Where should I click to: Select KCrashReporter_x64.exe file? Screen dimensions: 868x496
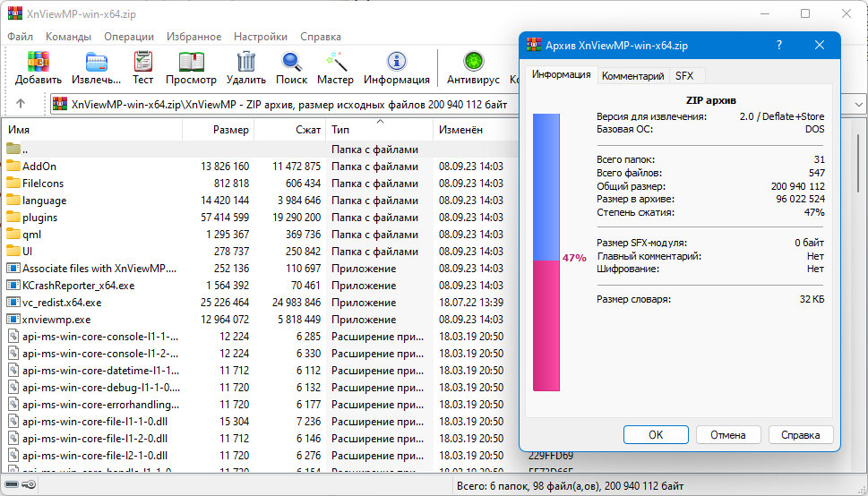coord(70,286)
